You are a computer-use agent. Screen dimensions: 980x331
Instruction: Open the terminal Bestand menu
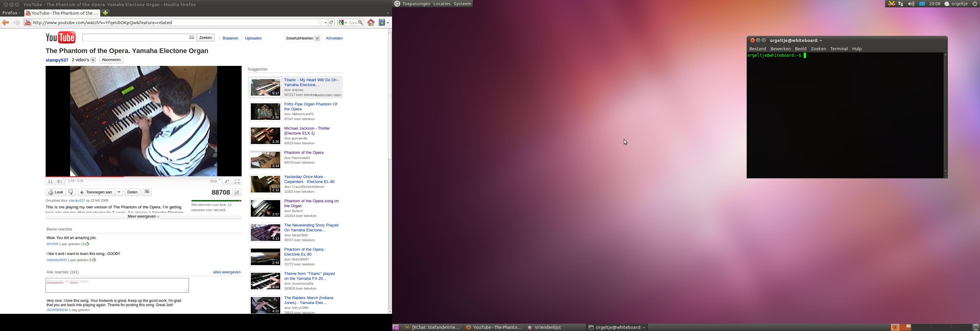757,49
